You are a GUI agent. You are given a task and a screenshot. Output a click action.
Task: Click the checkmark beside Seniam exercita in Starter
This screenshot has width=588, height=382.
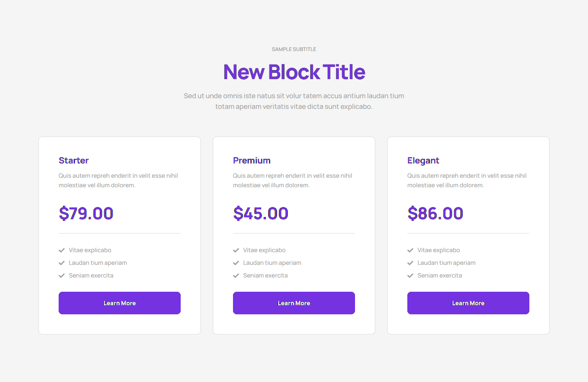62,275
